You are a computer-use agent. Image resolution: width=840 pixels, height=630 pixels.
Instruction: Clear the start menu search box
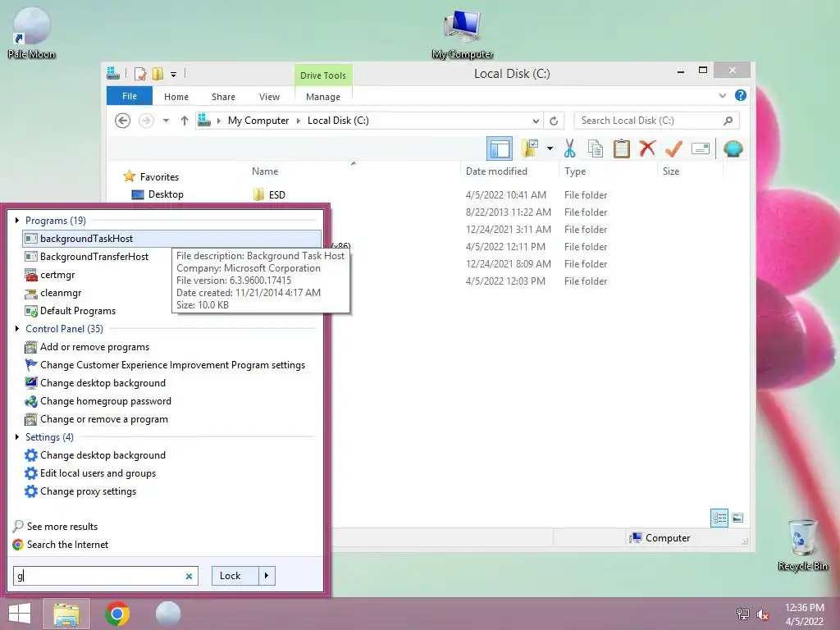click(x=189, y=576)
